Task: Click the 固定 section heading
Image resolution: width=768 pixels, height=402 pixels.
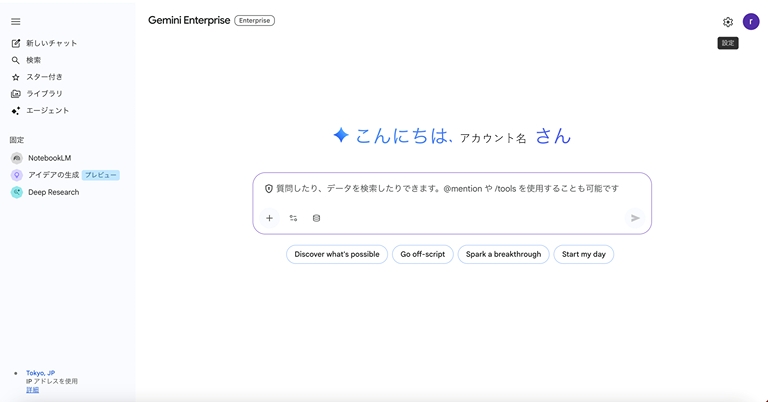Action: point(17,140)
